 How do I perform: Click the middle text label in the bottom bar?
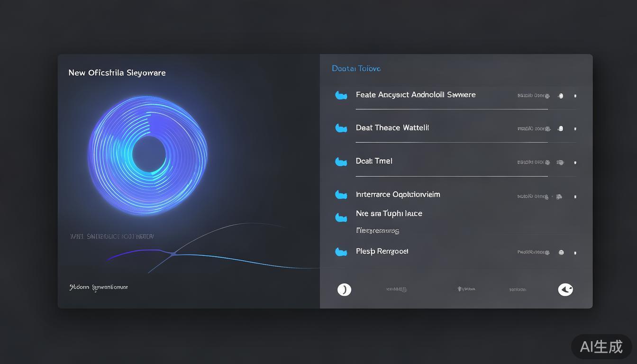466,289
